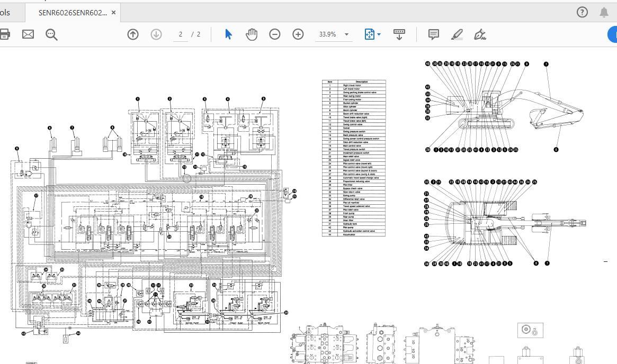This screenshot has width=617, height=364.
Task: Click the page number input field
Action: pos(181,34)
